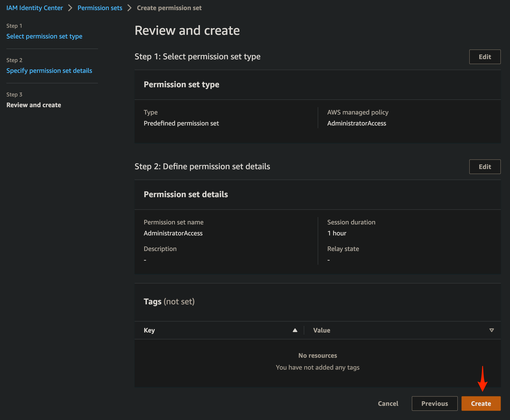Sort tags by Key ascending arrow
The height and width of the screenshot is (420, 510).
click(295, 330)
